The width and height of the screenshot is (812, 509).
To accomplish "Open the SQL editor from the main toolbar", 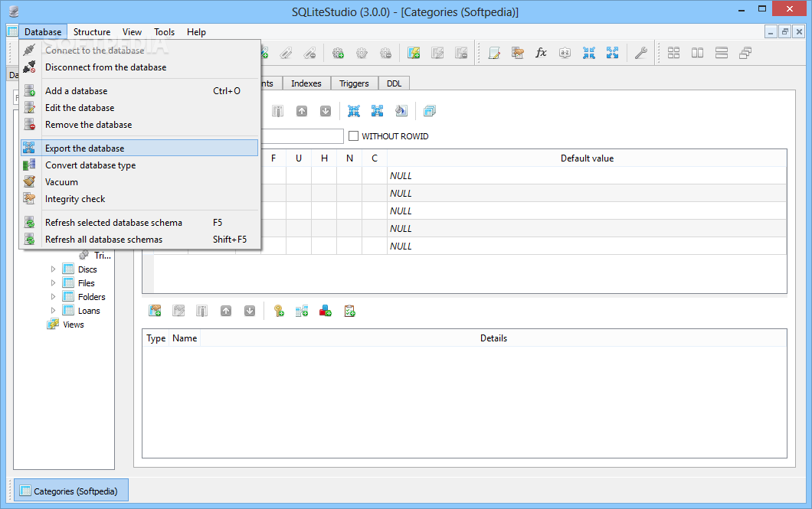I will pyautogui.click(x=494, y=53).
